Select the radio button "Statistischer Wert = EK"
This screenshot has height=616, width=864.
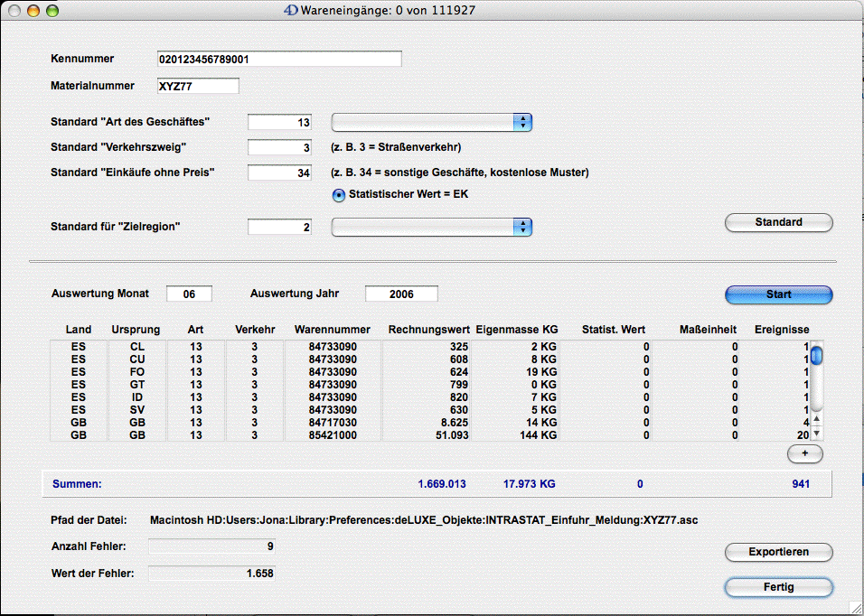[x=337, y=193]
